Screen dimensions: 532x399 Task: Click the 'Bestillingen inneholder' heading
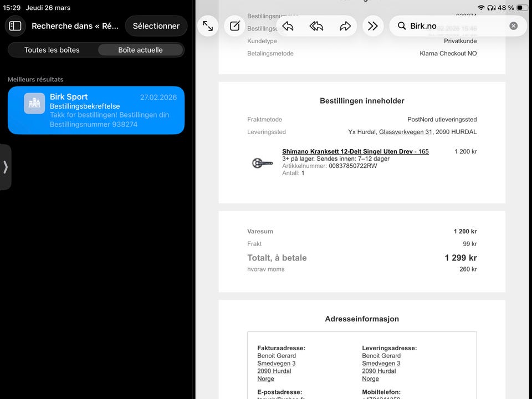click(362, 101)
